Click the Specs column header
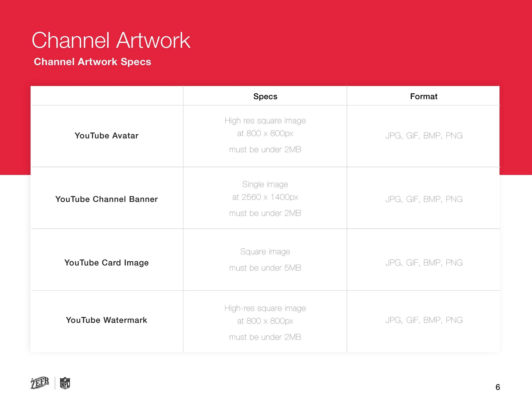 point(265,96)
